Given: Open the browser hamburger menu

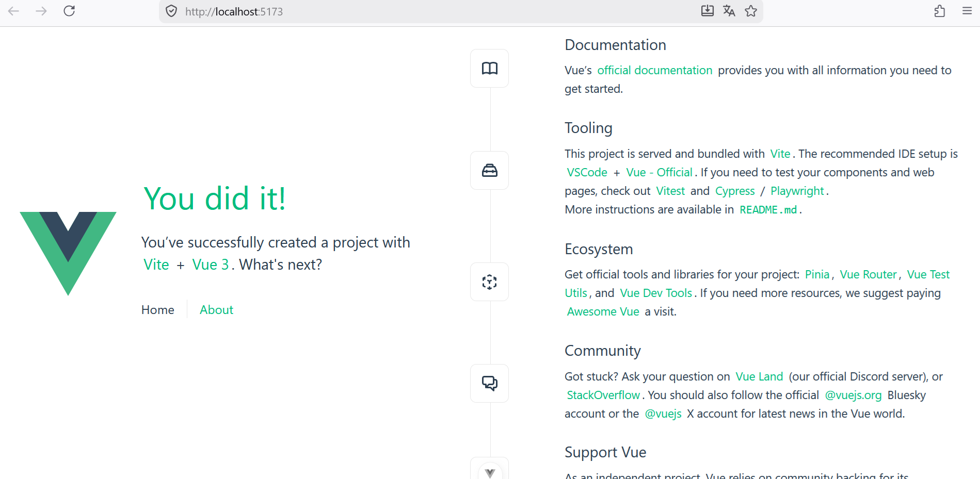Looking at the screenshot, I should pyautogui.click(x=967, y=11).
